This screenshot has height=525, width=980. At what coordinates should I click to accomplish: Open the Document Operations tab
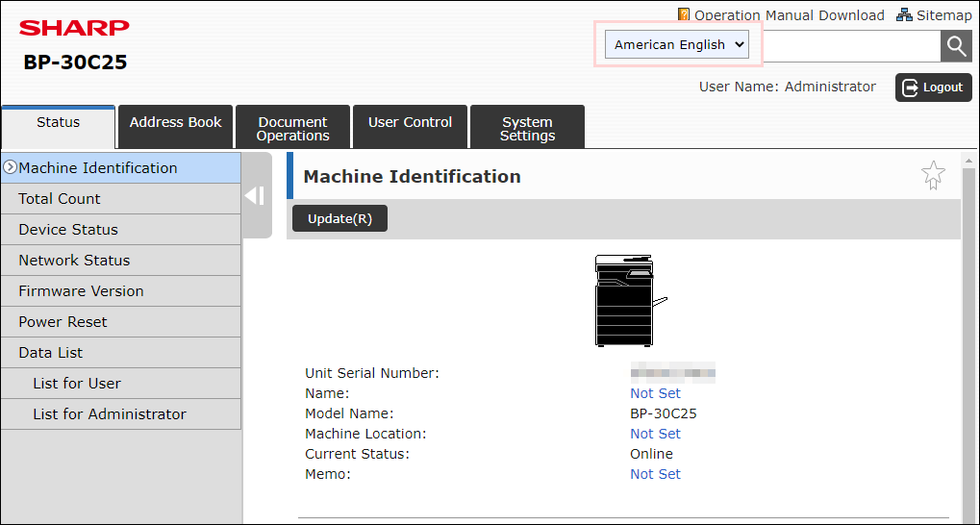[292, 126]
